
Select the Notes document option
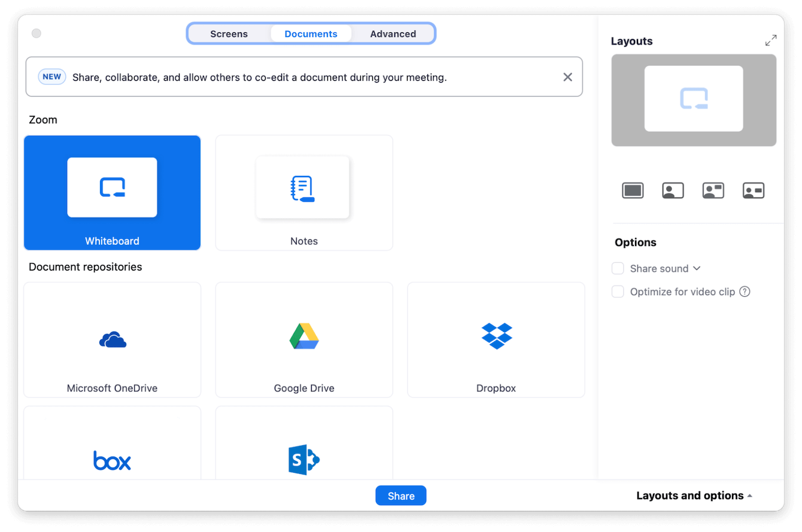click(x=303, y=192)
